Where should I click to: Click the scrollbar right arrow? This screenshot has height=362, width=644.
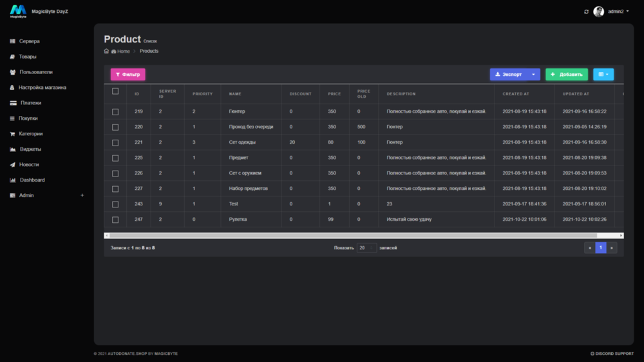621,236
